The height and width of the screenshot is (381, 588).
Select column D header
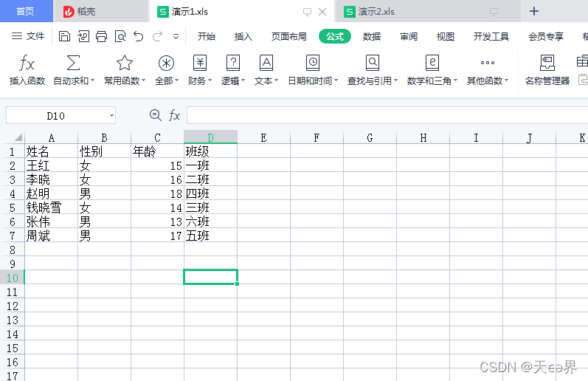[210, 137]
